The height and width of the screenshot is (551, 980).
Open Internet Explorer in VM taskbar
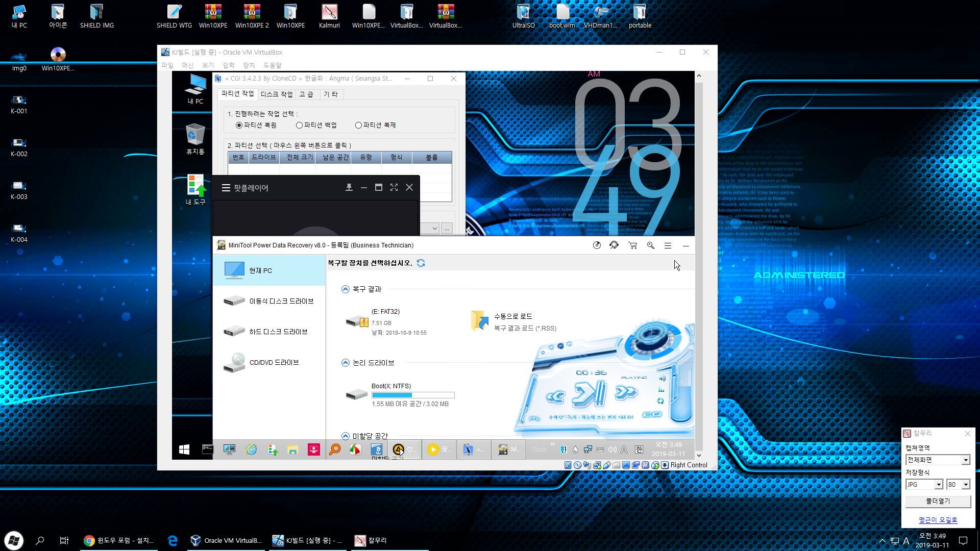pyautogui.click(x=251, y=449)
